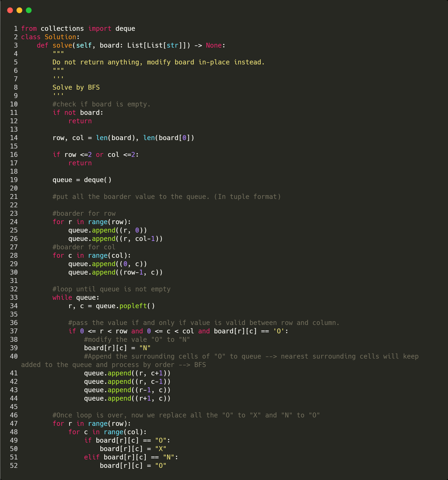Click comment '#pass the value if and only if'
The width and height of the screenshot is (448, 480).
204,323
